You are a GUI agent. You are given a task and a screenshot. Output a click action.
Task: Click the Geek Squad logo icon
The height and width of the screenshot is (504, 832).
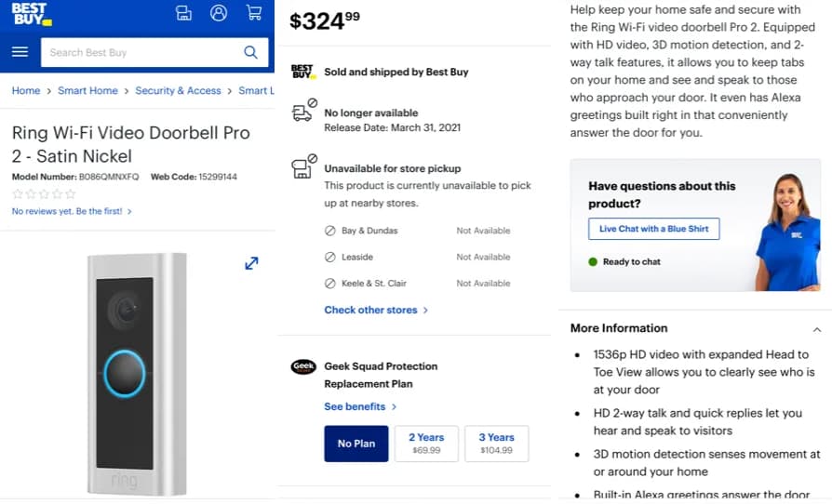pyautogui.click(x=303, y=367)
